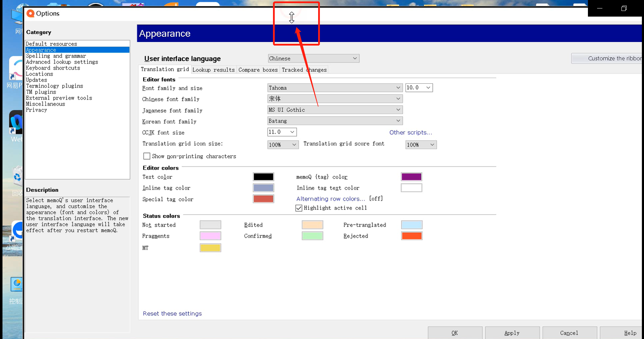Viewport: 644px width, 339px height.
Task: Open Updates category
Action: [x=77, y=80]
